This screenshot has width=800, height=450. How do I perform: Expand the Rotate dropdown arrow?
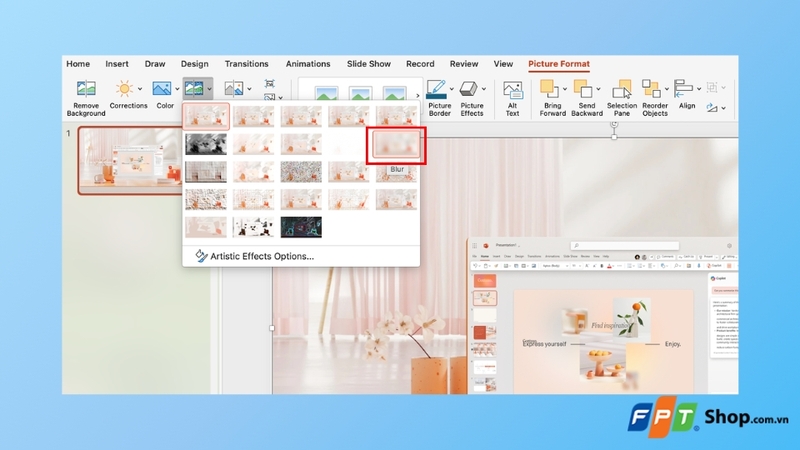[x=723, y=108]
